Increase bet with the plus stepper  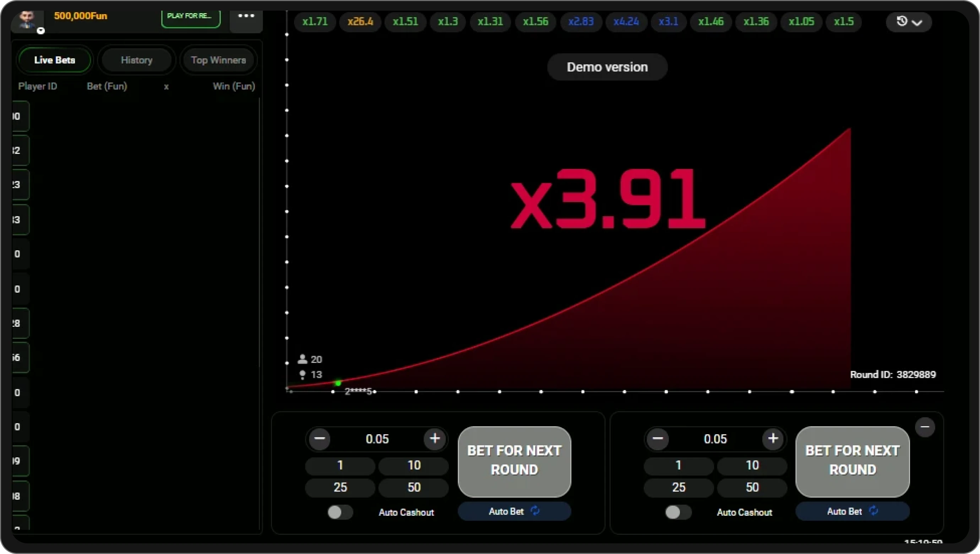435,439
